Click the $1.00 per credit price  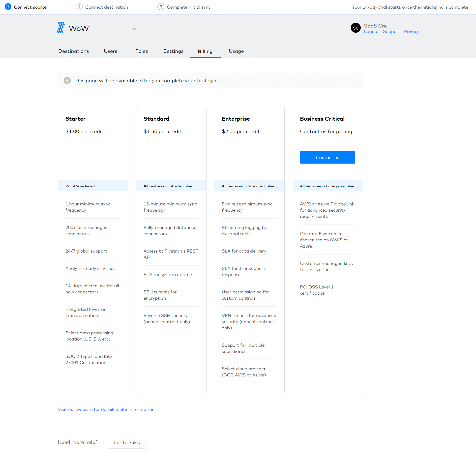click(x=84, y=131)
